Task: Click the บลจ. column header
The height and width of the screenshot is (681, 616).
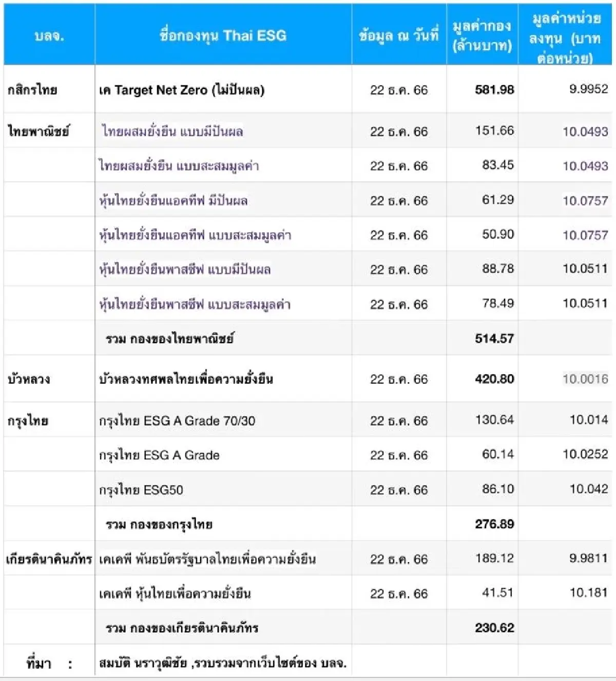Action: coord(49,35)
